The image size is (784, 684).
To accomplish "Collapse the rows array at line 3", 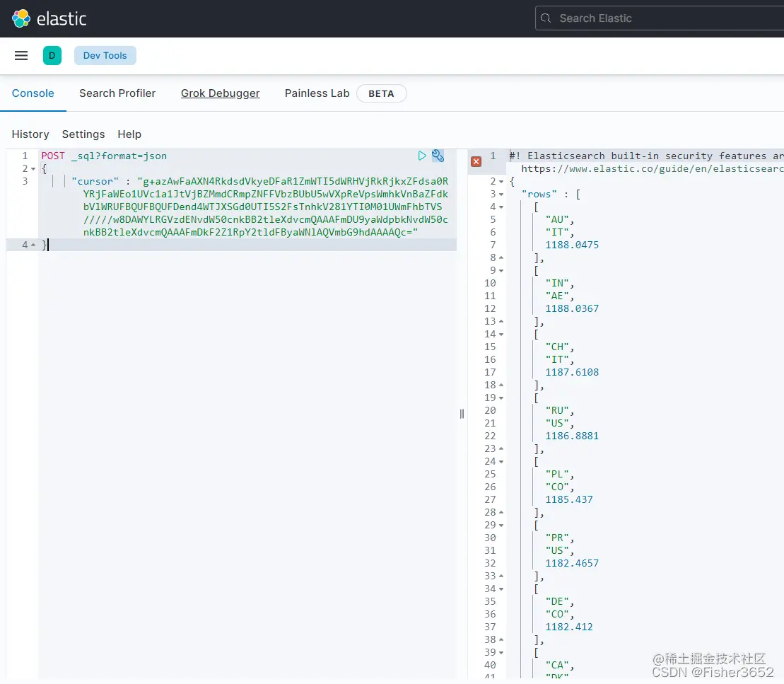I will tap(501, 194).
